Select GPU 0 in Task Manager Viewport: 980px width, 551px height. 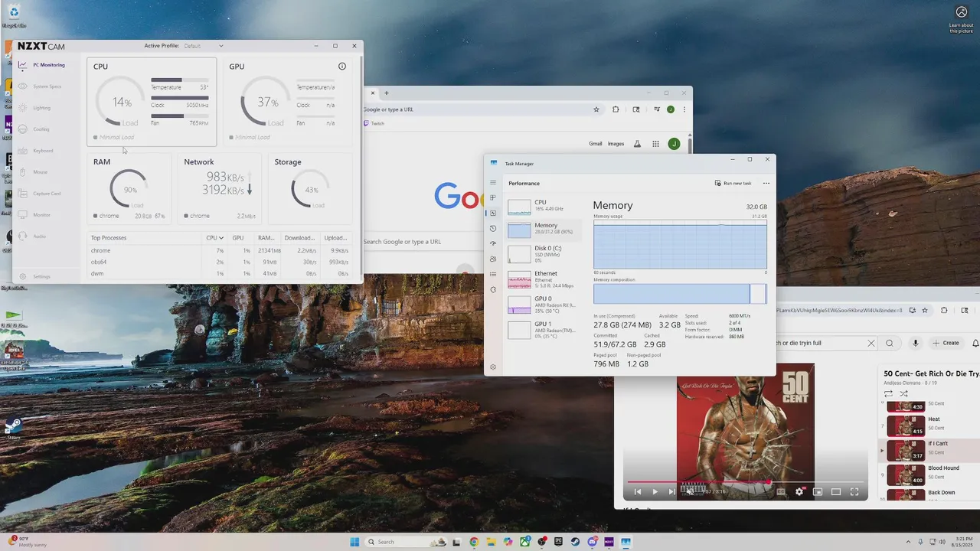pos(544,305)
